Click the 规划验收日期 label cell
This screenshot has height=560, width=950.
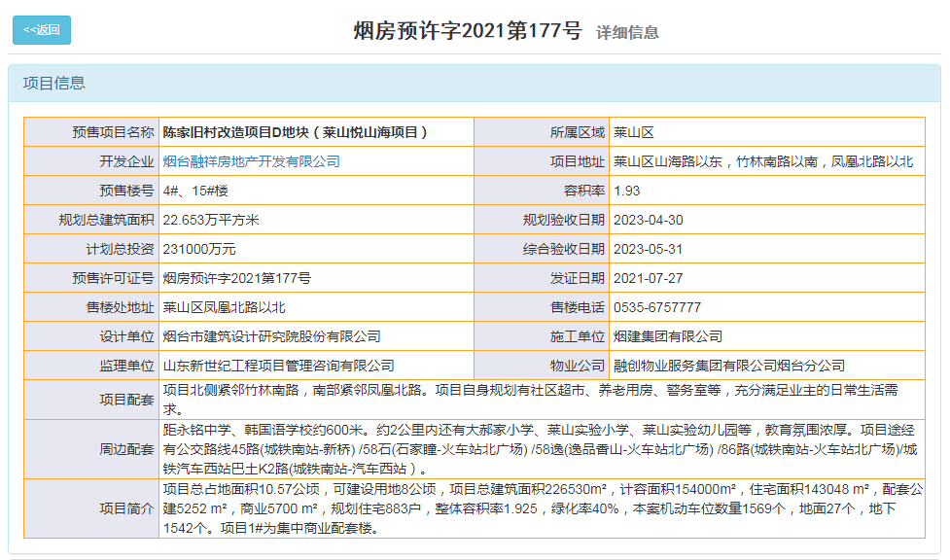(x=542, y=220)
